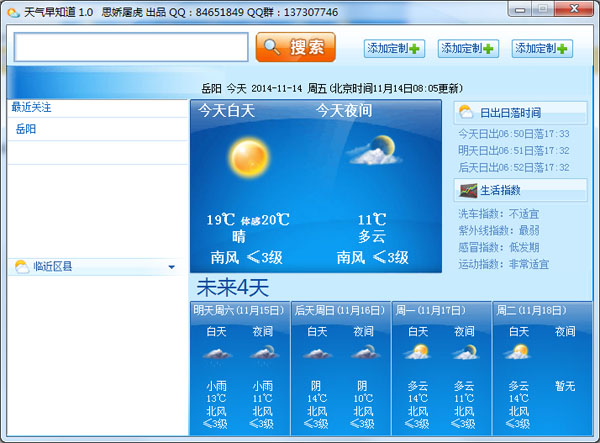Click the 日出日落时间 section header
The width and height of the screenshot is (600, 443).
(520, 112)
